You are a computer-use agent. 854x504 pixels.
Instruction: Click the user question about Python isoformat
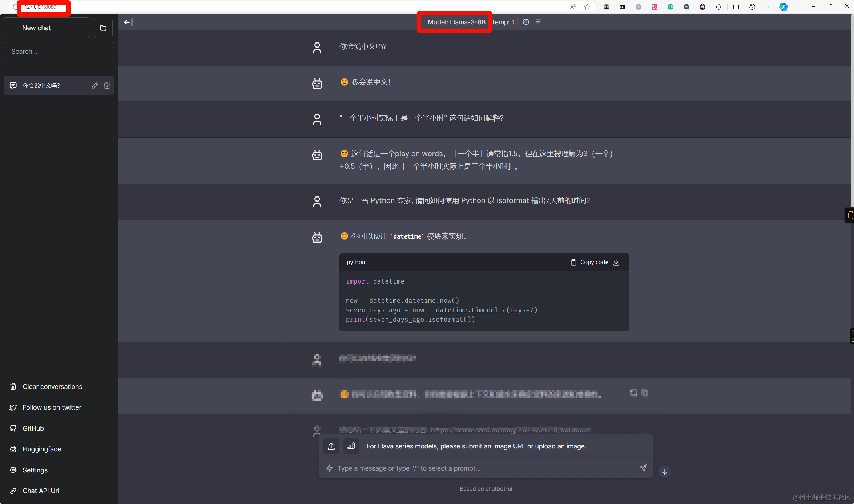464,201
